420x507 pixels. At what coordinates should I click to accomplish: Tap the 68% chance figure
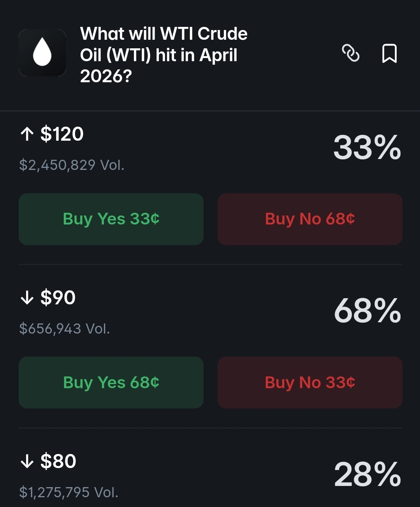click(367, 311)
